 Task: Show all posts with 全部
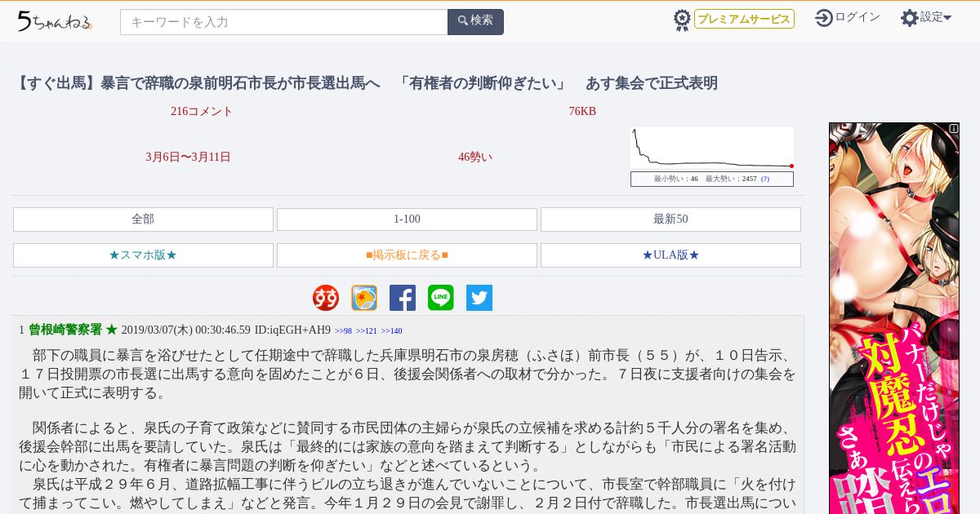[143, 219]
